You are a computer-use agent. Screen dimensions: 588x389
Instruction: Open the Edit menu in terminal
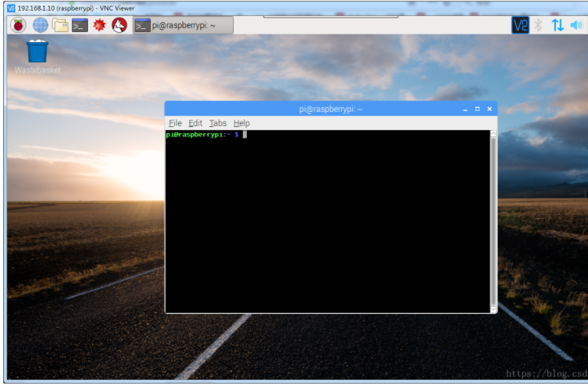click(195, 123)
